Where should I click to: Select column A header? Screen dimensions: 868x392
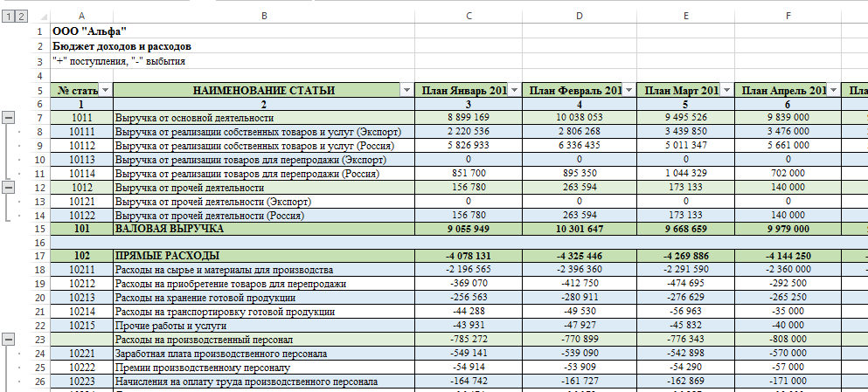[x=82, y=16]
